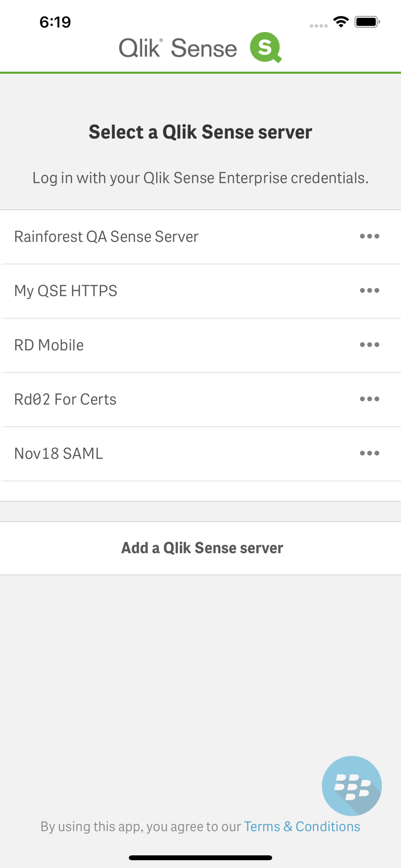Tap the battery indicator in status bar
The height and width of the screenshot is (868, 401).
[x=367, y=22]
